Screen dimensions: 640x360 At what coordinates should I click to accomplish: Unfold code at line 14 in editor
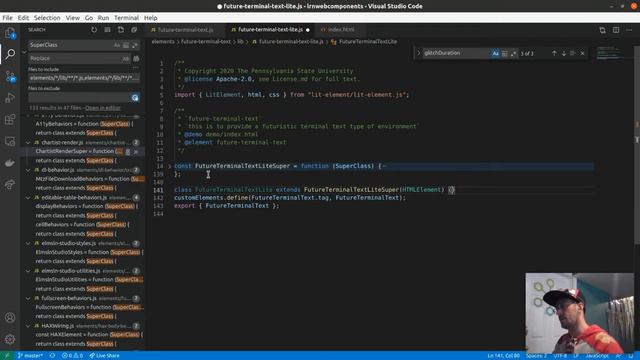tap(169, 166)
